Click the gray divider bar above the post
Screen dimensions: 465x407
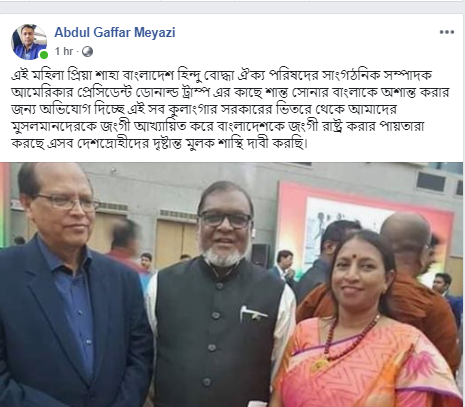232,7
